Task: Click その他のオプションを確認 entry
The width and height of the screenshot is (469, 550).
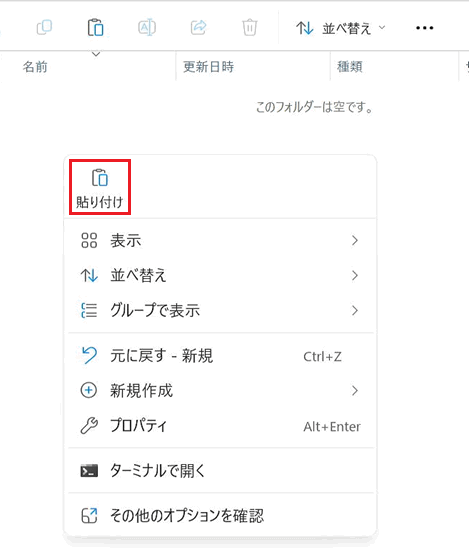Action: click(221, 515)
